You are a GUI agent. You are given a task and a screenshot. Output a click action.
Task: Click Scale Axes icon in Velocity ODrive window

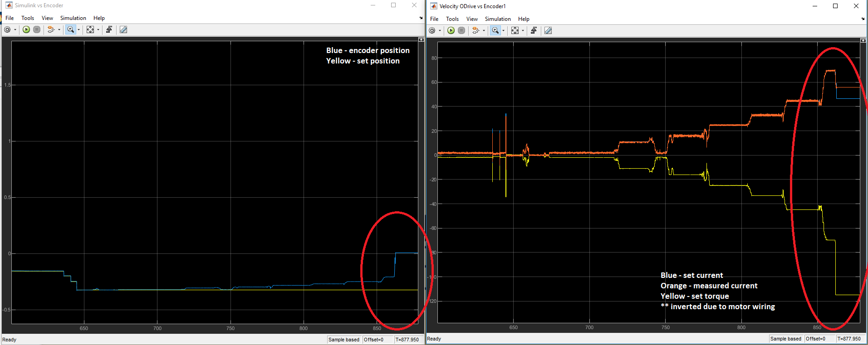(x=515, y=30)
